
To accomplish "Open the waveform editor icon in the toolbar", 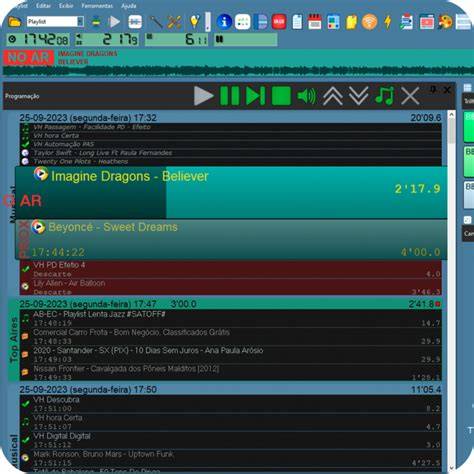I will [x=135, y=22].
